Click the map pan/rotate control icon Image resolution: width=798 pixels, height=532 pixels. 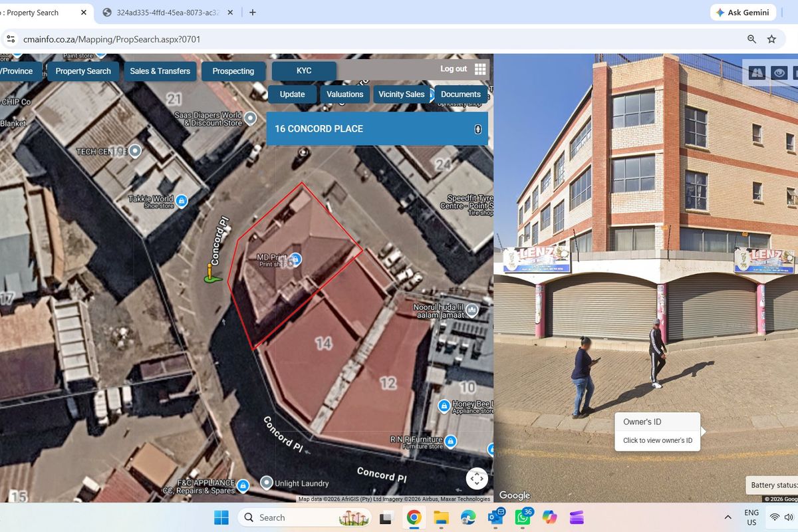point(476,479)
